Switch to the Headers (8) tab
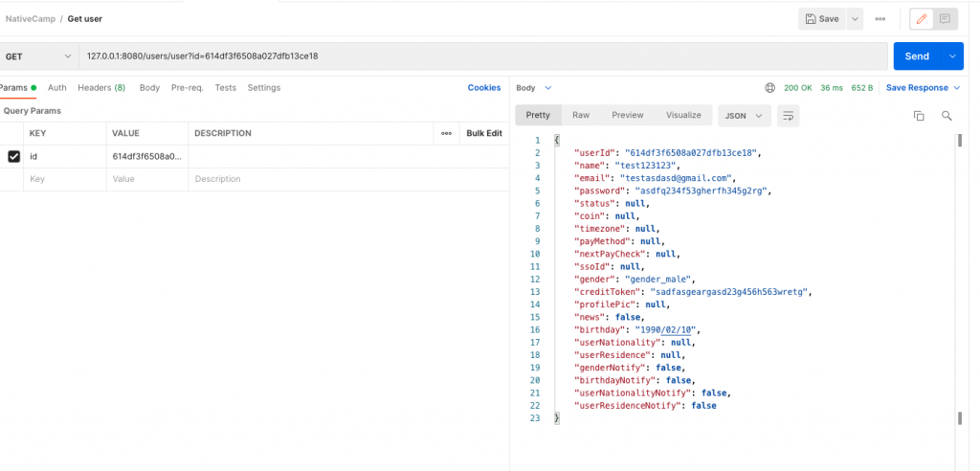980x471 pixels. (100, 88)
